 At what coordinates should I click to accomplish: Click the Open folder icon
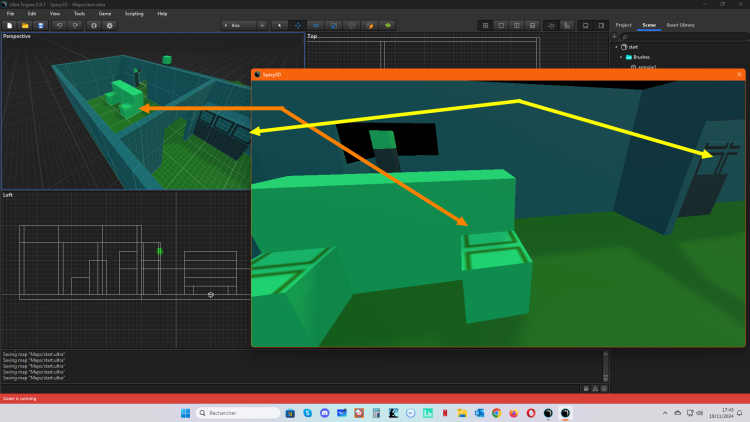[x=25, y=25]
